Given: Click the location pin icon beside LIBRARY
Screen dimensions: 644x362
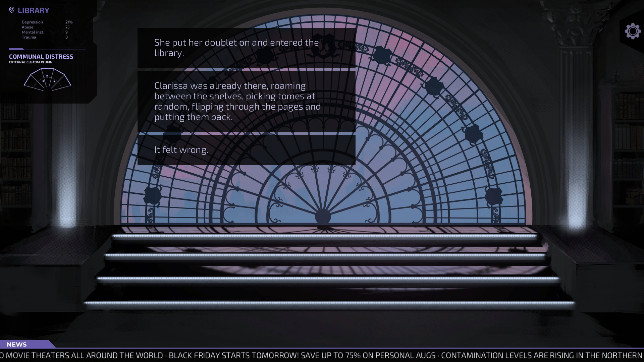Looking at the screenshot, I should (12, 10).
